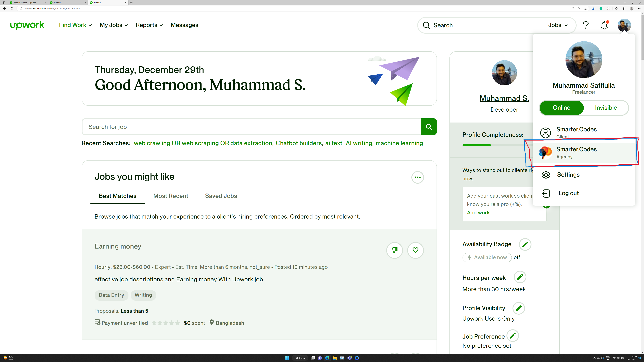Set status to Online
The image size is (644, 362).
click(561, 108)
